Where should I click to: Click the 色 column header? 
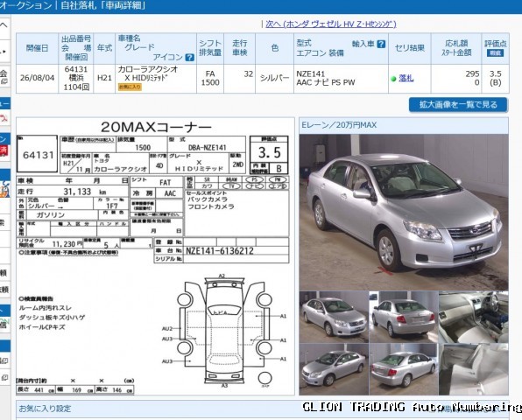pos(275,48)
